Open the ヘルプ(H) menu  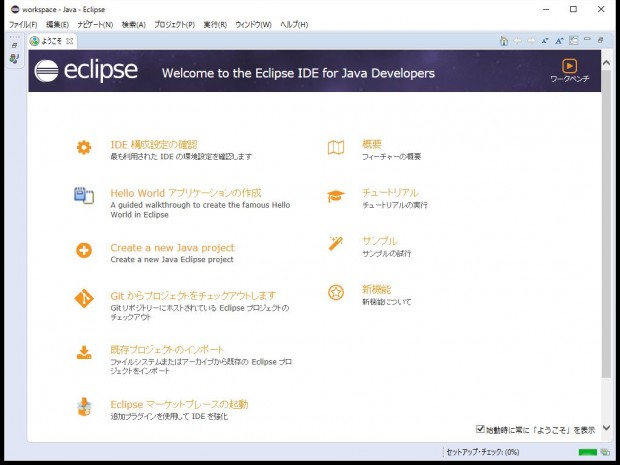pos(294,25)
